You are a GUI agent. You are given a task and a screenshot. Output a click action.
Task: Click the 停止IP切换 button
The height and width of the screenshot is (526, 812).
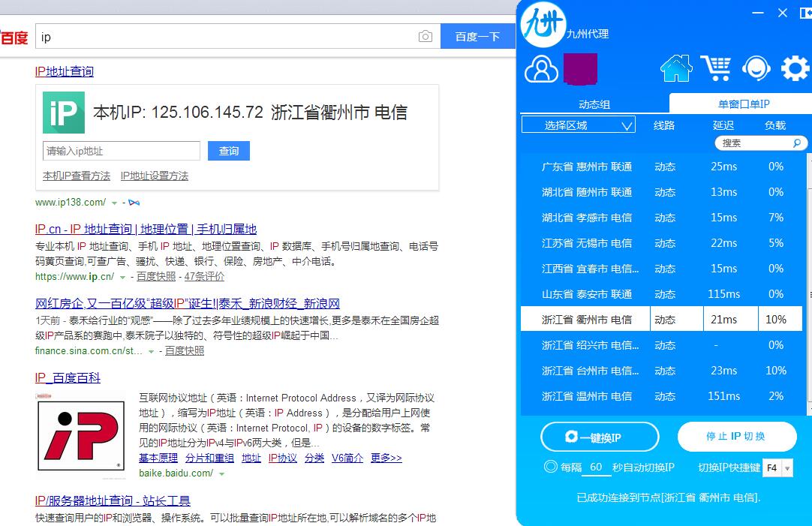[x=737, y=437]
